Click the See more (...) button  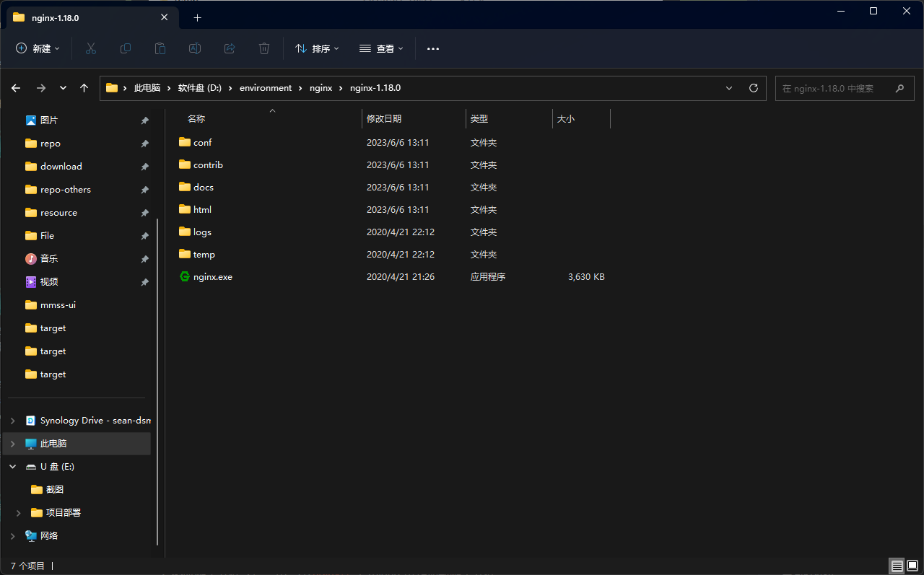[x=433, y=48]
